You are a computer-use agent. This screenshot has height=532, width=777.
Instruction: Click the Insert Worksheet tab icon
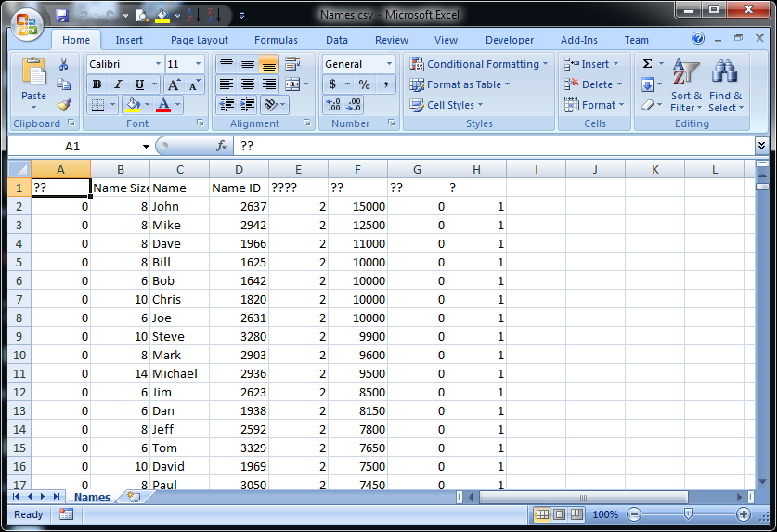(134, 497)
